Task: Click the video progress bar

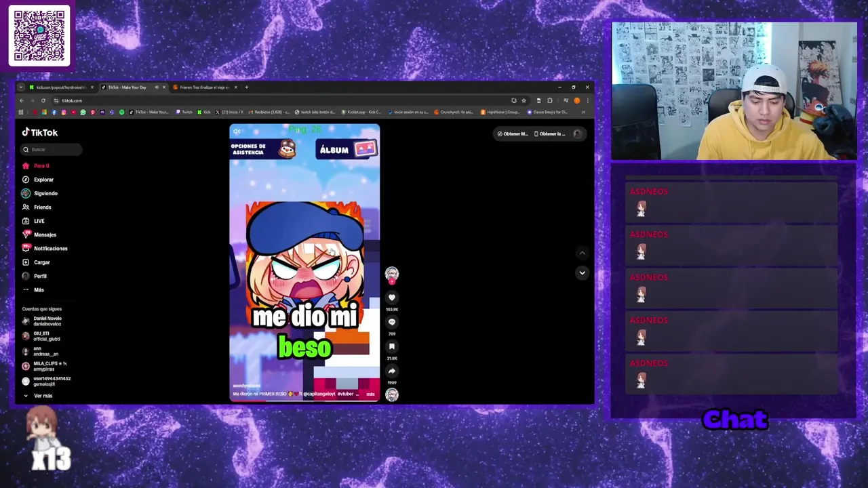Action: tap(304, 401)
